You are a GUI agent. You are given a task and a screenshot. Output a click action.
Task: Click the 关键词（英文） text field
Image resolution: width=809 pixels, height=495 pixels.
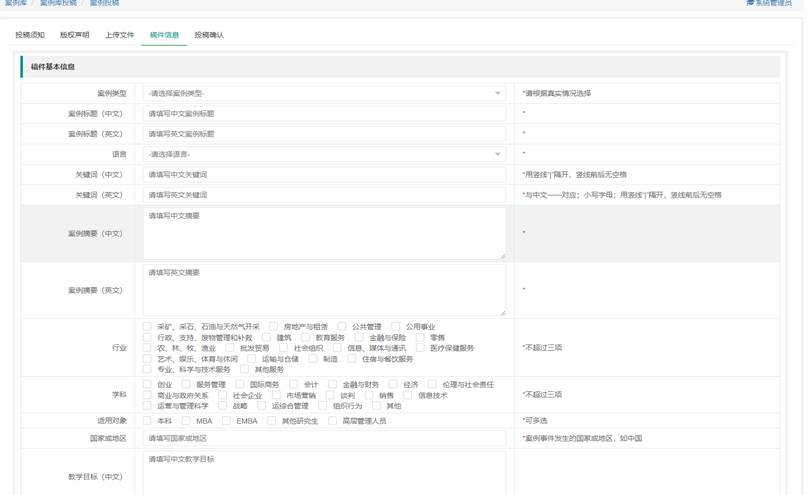tap(324, 195)
